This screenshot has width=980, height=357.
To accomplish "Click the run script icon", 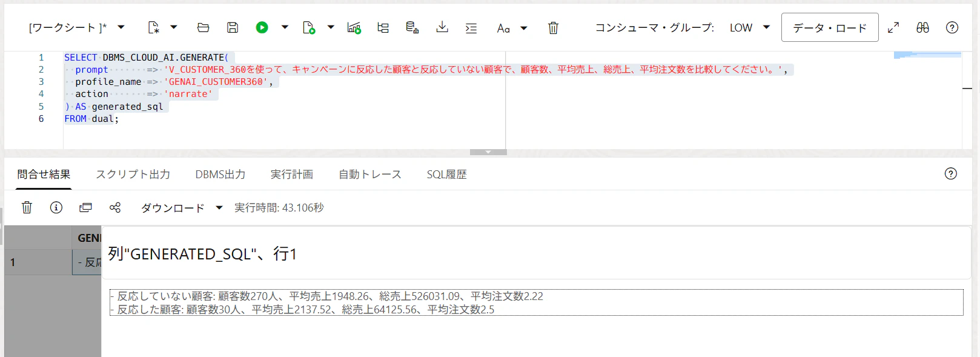I will click(309, 27).
